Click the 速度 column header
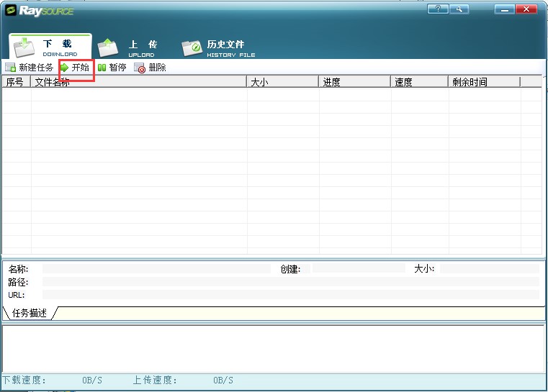The height and width of the screenshot is (392, 548). [x=419, y=82]
